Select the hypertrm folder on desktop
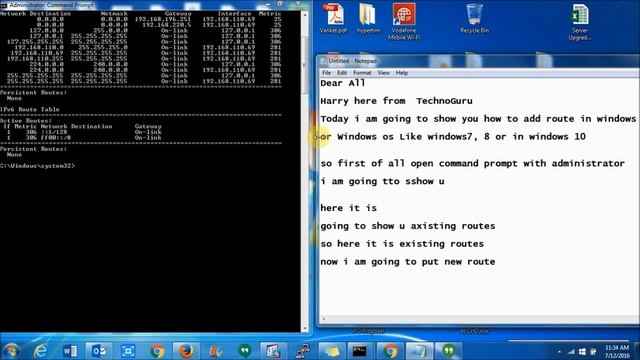 368,18
